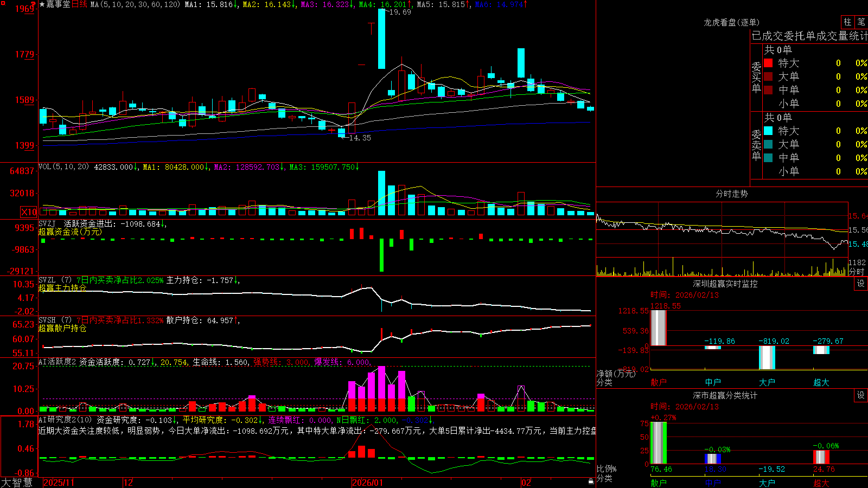This screenshot has height=488, width=868.
Task: Click the 特大 label in 委买单 rows
Action: coord(789,63)
